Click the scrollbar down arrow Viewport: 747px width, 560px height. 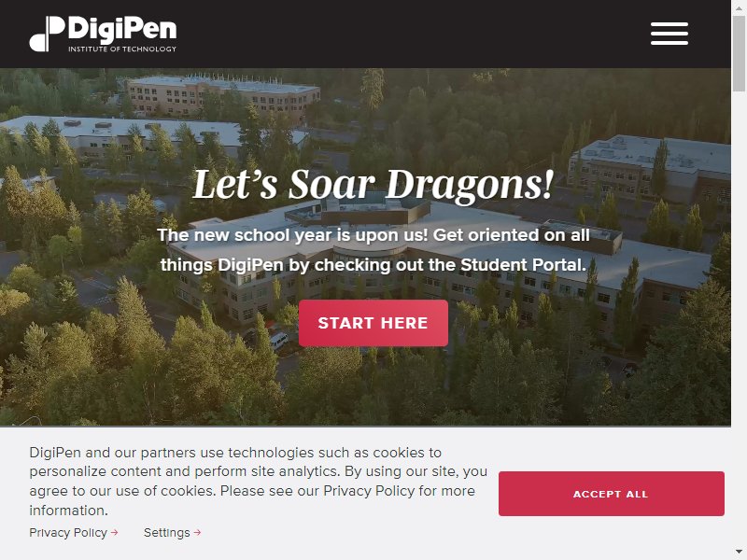click(739, 553)
